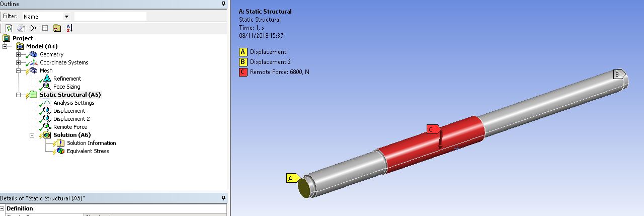Select the Refinement mesh control
644x216 pixels.
67,79
